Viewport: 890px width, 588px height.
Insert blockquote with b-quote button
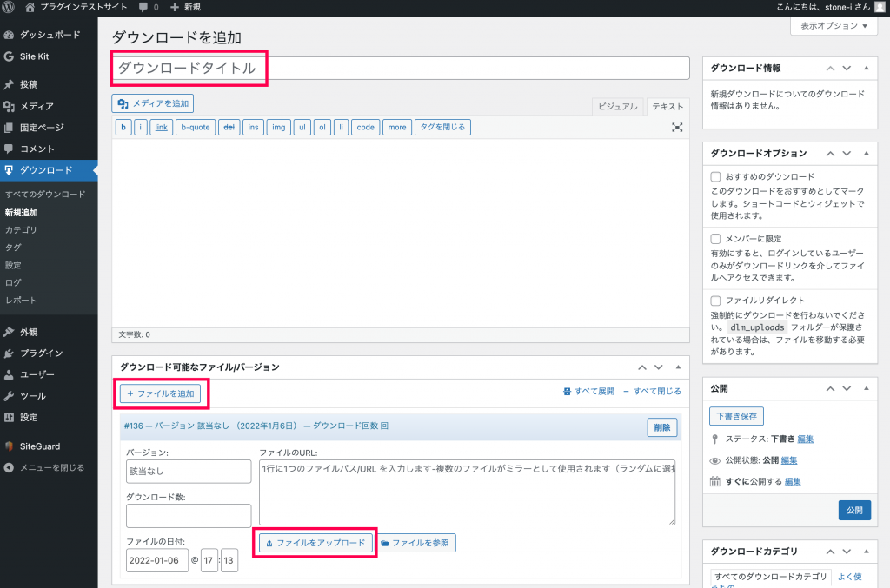tap(196, 128)
